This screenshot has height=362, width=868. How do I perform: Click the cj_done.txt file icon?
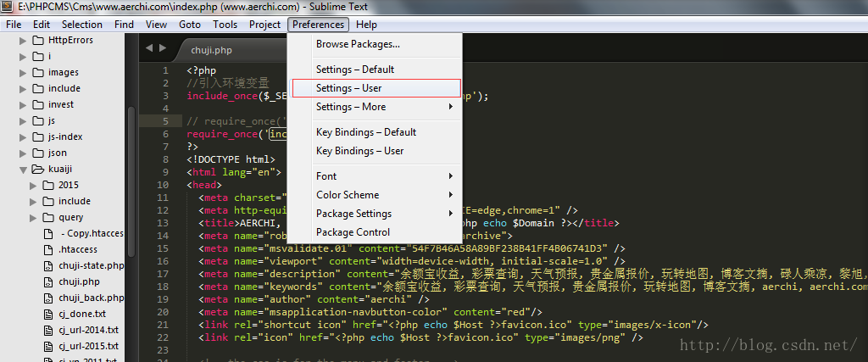[48, 314]
